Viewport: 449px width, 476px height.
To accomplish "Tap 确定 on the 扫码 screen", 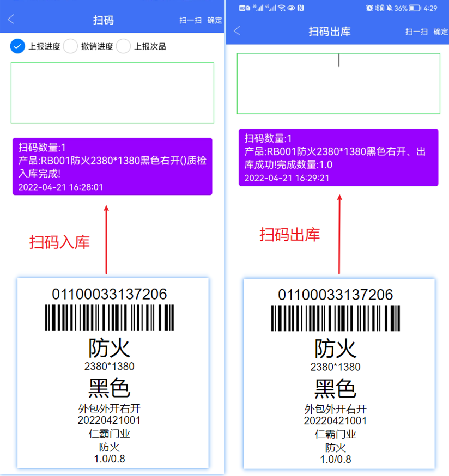I will [215, 20].
